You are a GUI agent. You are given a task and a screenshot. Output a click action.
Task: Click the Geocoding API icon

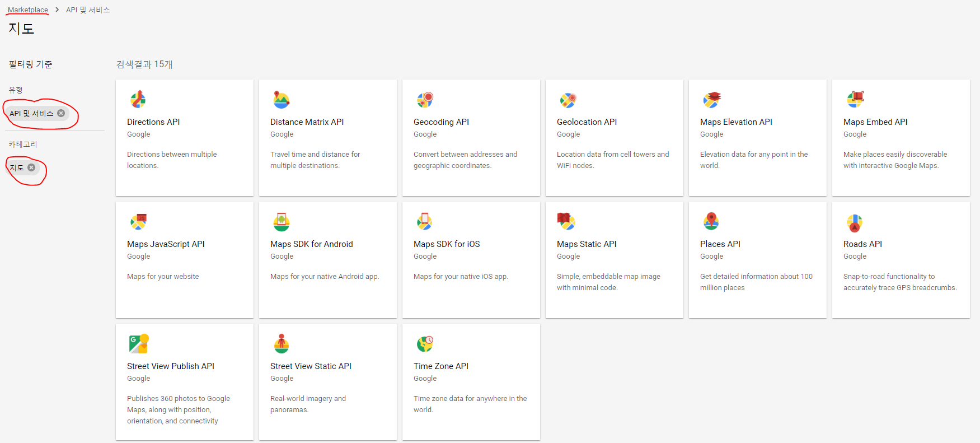point(425,99)
